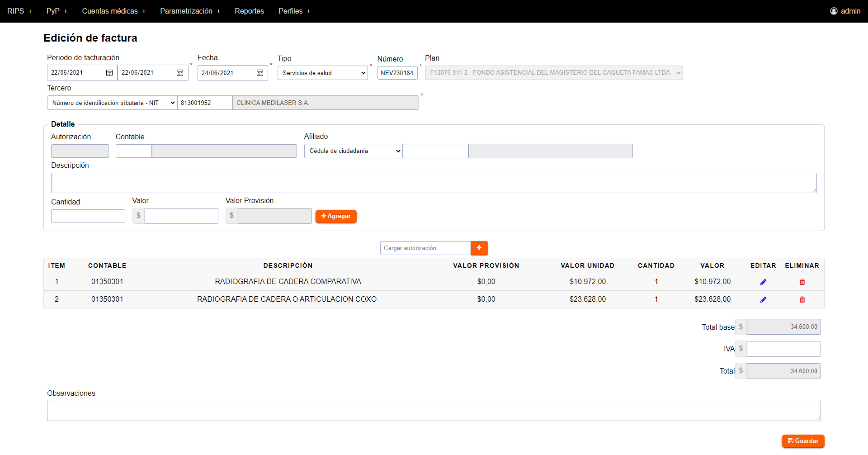Focus the Número field NEV230184
The image size is (868, 455).
click(x=397, y=73)
